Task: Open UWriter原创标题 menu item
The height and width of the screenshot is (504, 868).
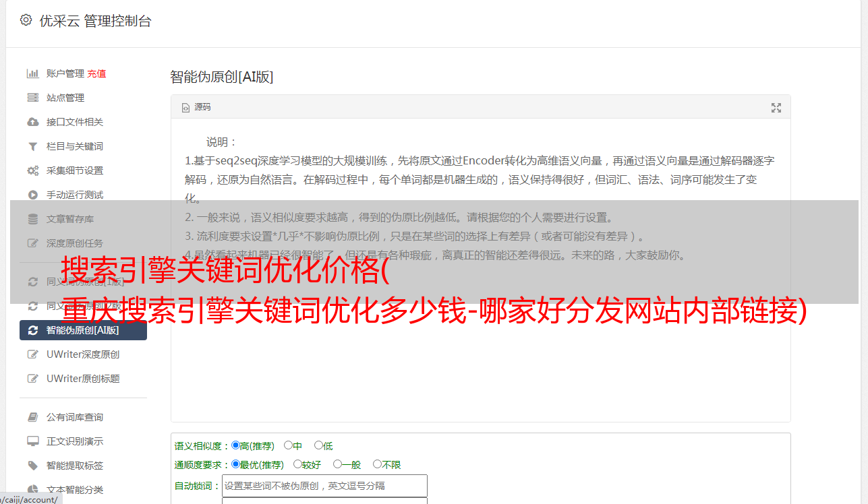Action: coord(83,379)
